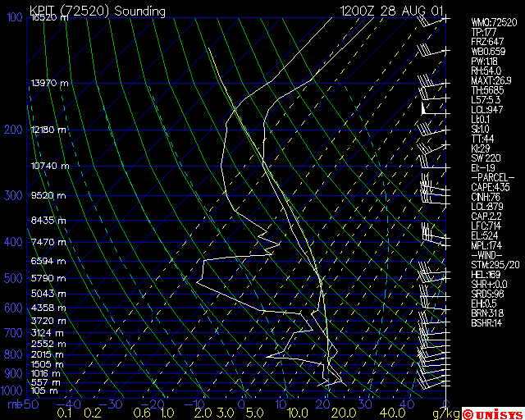Click the LFC:714 value
Viewport: 525px width, 420px height.
tap(486, 226)
